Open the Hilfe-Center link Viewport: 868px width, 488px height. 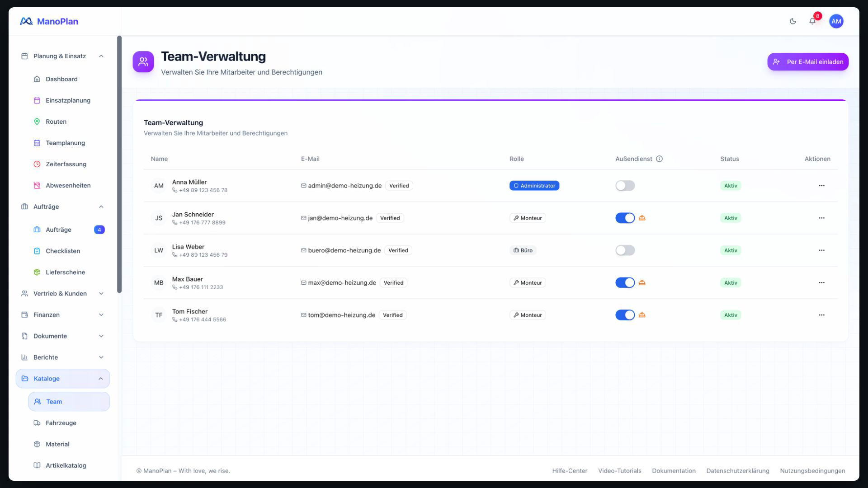(570, 471)
